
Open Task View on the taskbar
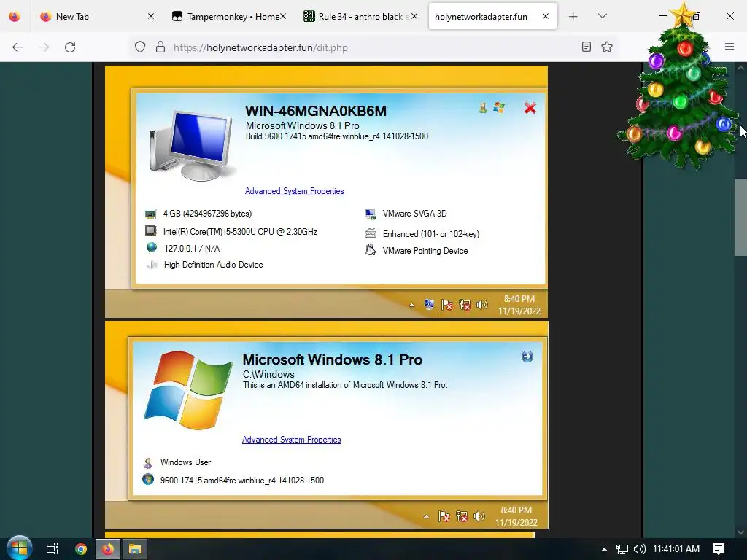[x=52, y=549]
